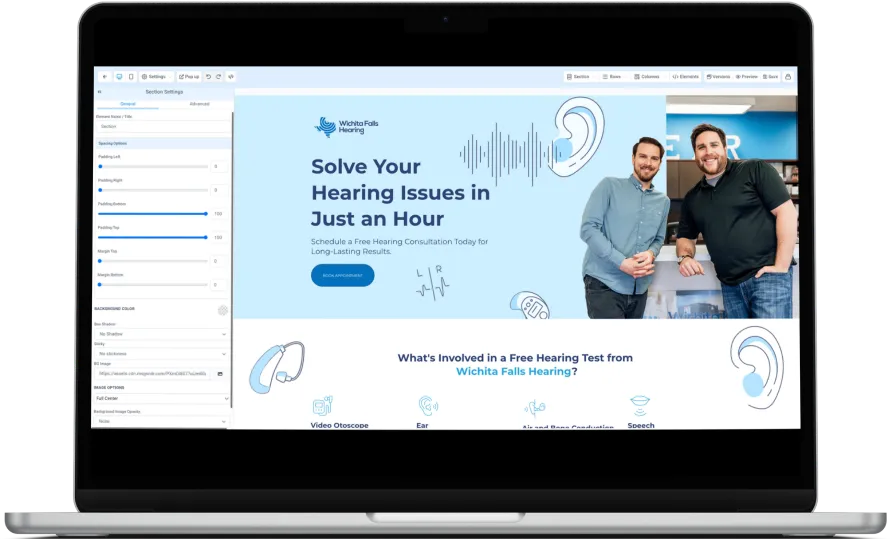Adjust the Margin Top slider
890x540 pixels.
[x=153, y=261]
